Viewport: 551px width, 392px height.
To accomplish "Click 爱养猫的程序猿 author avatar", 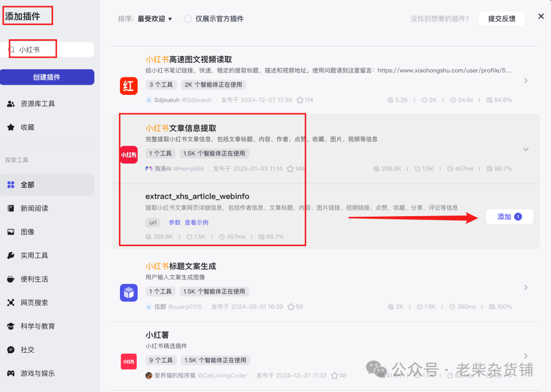I will tap(148, 376).
